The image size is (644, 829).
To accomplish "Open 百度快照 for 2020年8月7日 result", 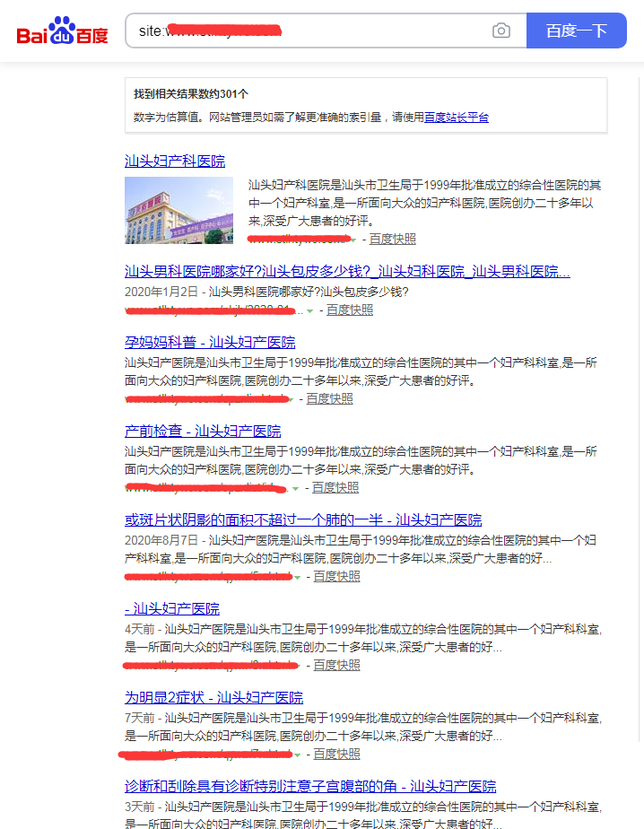I will click(337, 576).
